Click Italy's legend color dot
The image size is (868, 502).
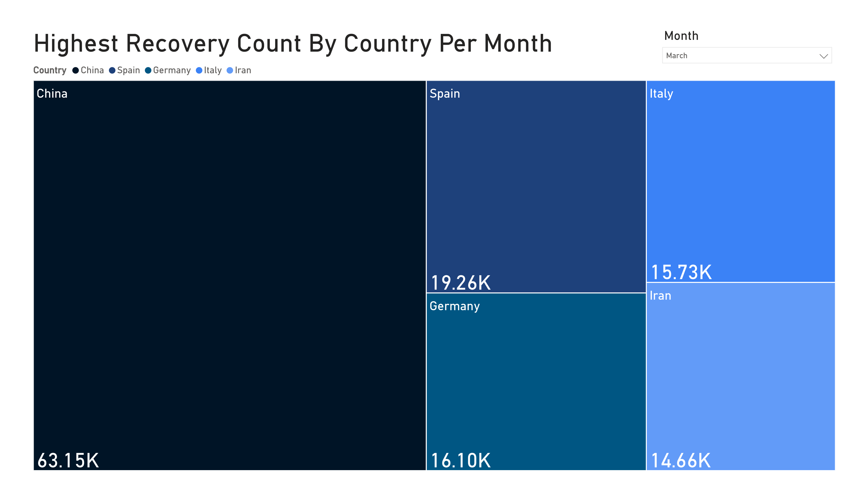click(199, 71)
